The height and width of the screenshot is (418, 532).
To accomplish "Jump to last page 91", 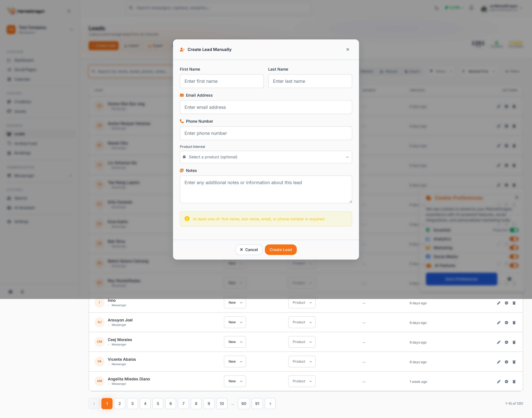I will click(257, 404).
